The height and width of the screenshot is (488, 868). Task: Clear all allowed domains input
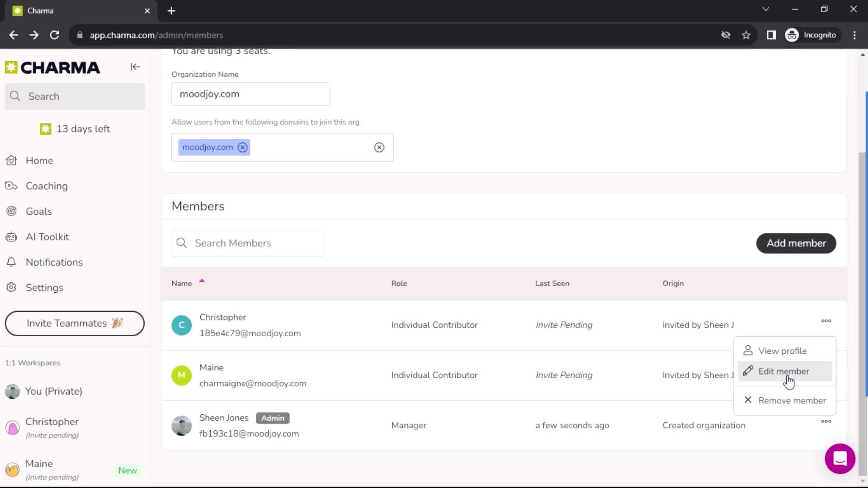(x=380, y=147)
